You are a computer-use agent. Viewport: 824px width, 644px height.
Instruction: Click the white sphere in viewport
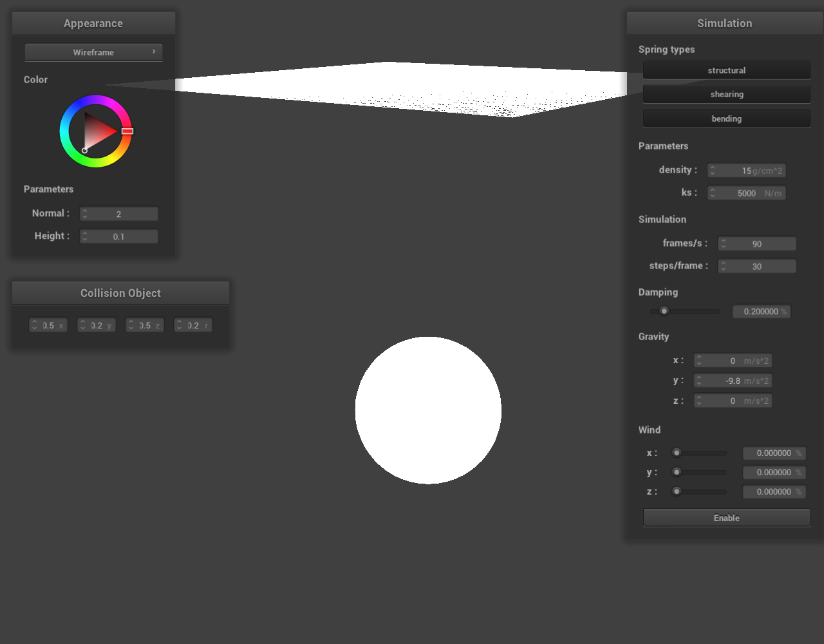pos(428,410)
